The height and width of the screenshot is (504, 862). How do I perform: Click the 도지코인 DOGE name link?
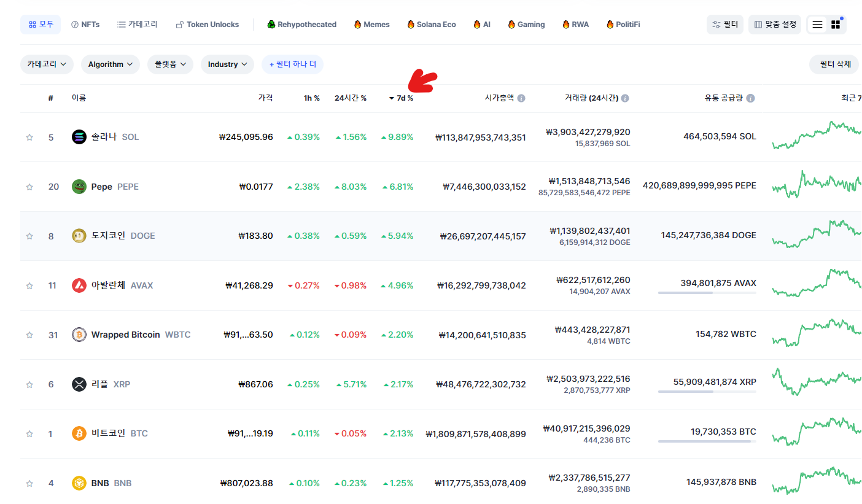[123, 236]
